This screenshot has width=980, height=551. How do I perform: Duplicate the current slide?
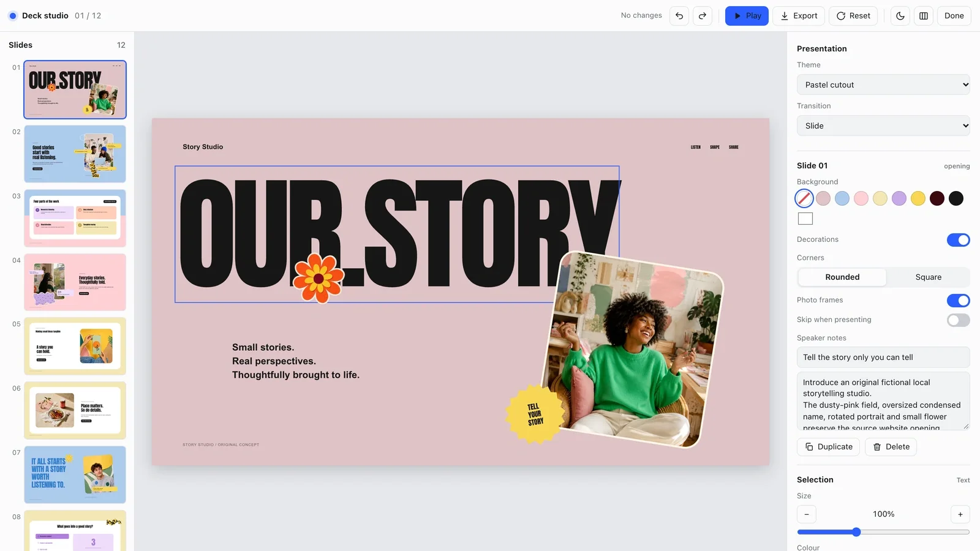(829, 447)
